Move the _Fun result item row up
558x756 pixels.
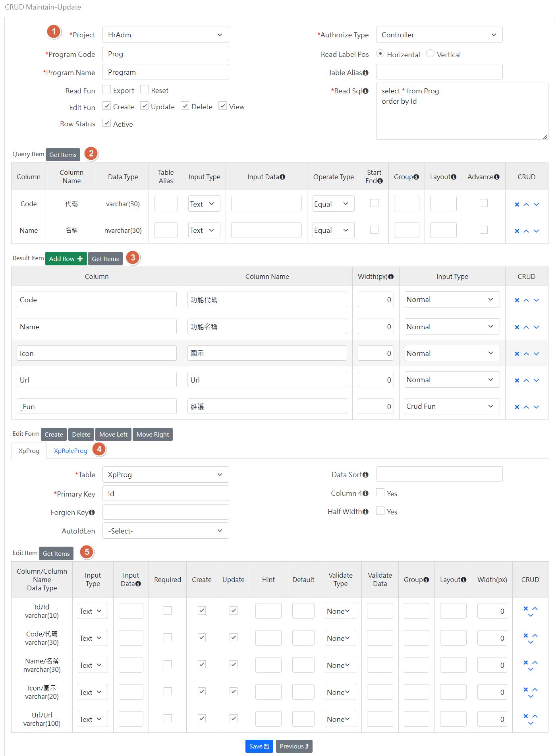tap(526, 407)
